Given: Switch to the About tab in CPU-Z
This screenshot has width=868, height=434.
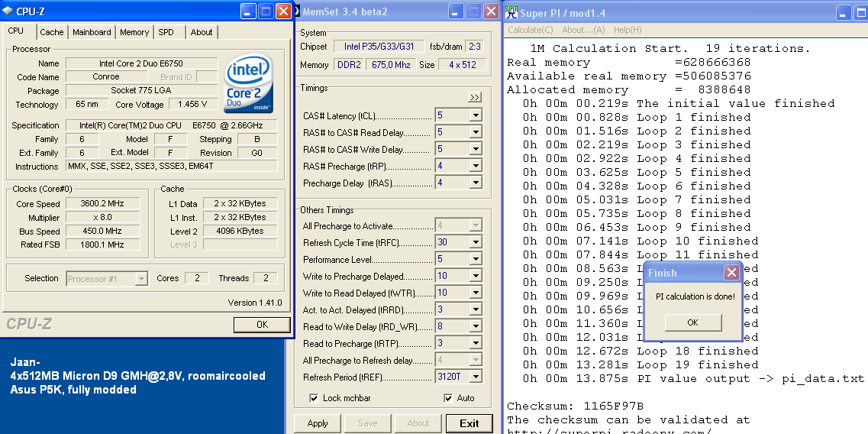Looking at the screenshot, I should coord(202,32).
